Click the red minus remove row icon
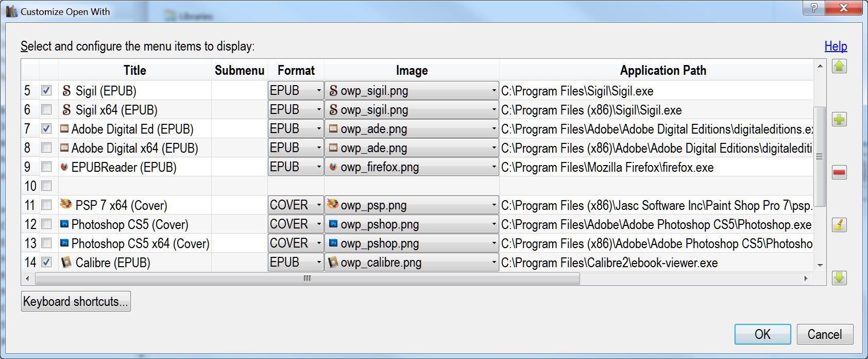 click(x=839, y=173)
